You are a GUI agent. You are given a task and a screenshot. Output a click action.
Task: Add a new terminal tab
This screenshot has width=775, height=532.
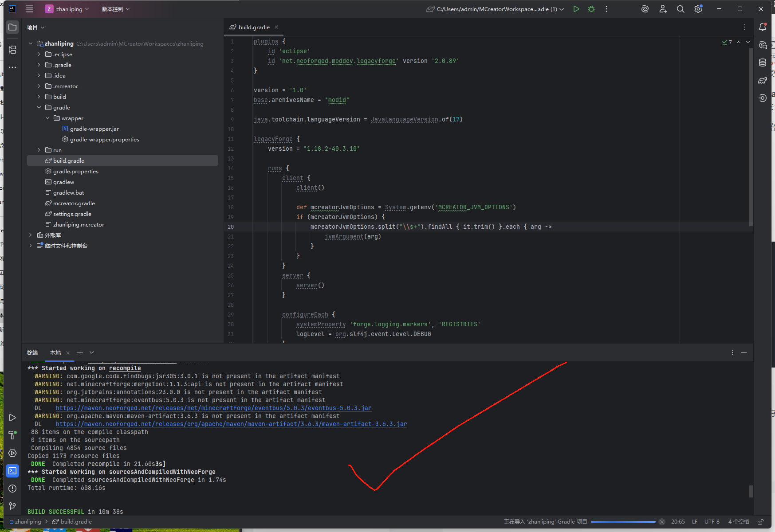coord(80,352)
